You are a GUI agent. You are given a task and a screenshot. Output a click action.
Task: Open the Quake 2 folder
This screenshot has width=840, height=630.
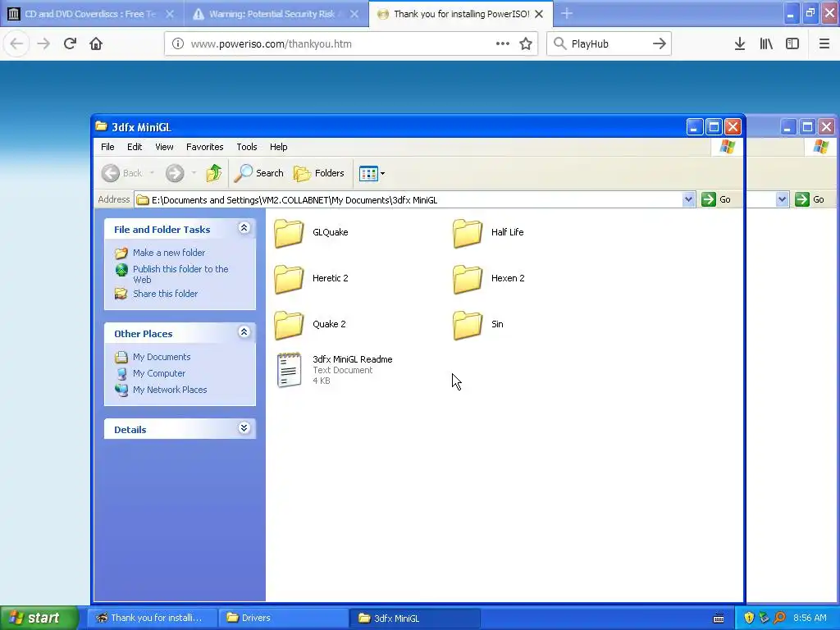pos(310,325)
